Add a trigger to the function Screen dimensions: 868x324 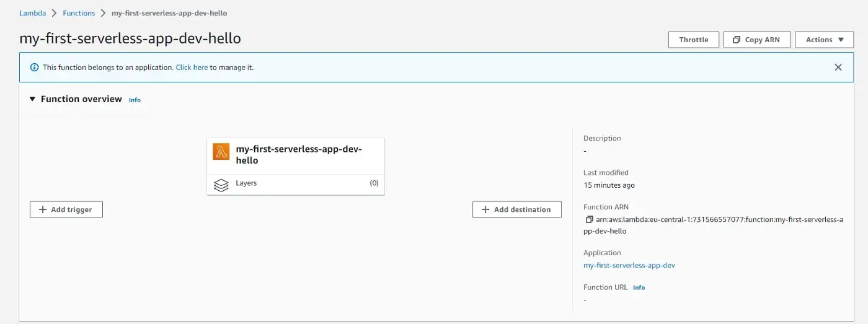pyautogui.click(x=66, y=209)
